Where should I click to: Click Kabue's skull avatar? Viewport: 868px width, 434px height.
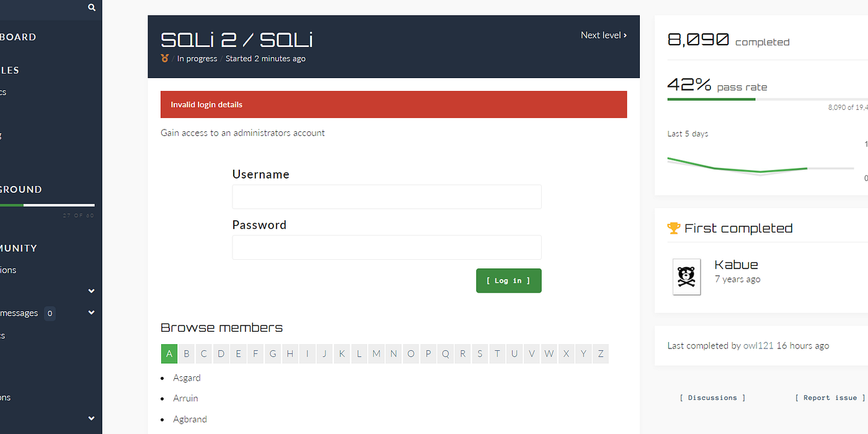[686, 277]
